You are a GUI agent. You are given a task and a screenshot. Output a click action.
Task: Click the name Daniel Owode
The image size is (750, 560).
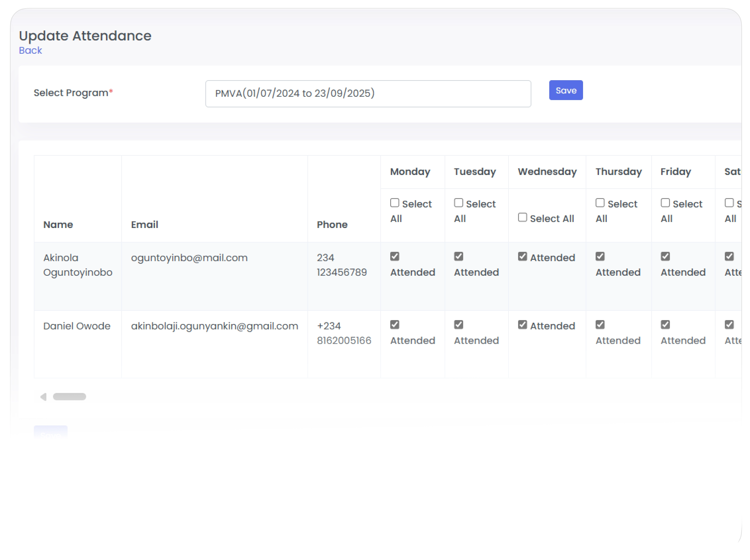pyautogui.click(x=77, y=326)
